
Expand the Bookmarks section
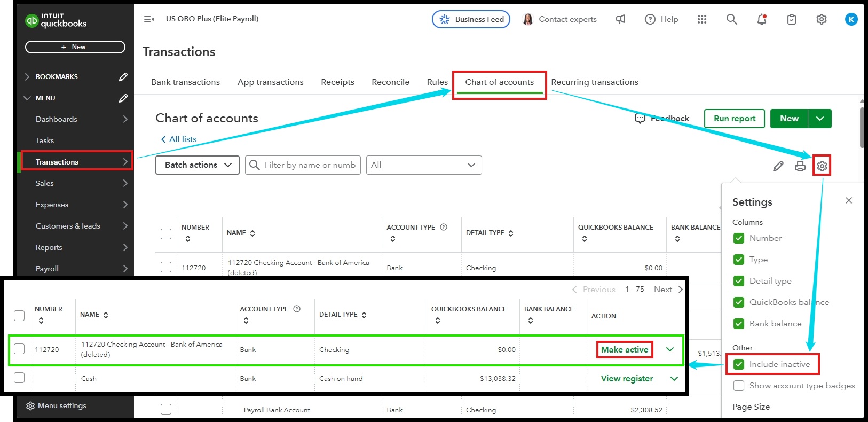click(x=27, y=77)
